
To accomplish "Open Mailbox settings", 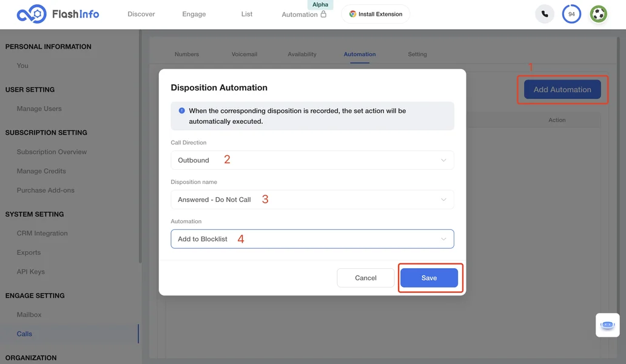I will (x=29, y=314).
